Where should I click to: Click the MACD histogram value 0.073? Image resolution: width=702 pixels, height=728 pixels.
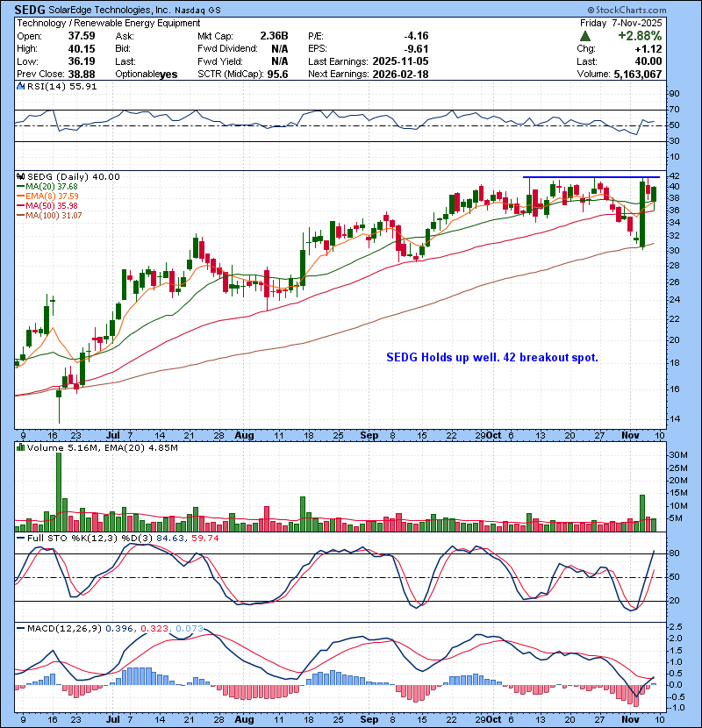click(x=190, y=628)
